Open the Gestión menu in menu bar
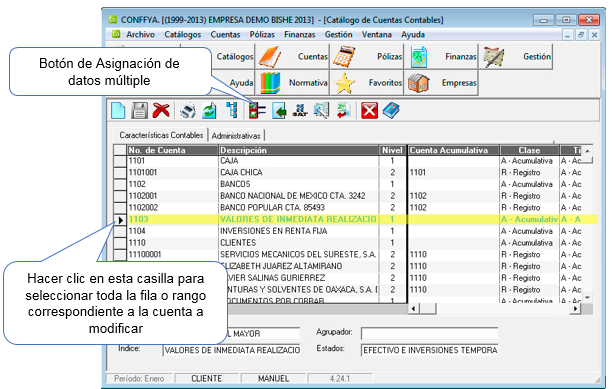This screenshot has height=389, width=616. tap(338, 35)
